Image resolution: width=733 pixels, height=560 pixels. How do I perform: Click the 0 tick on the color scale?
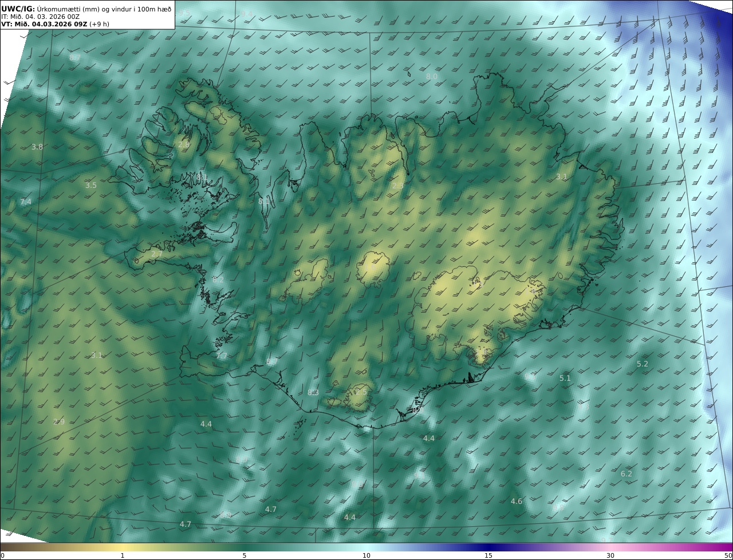(x=2, y=555)
